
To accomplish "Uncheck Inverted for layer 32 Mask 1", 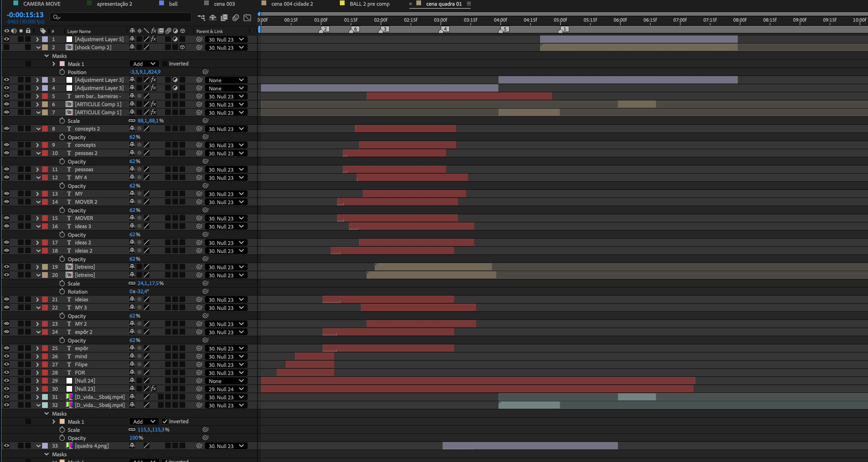I will click(165, 421).
